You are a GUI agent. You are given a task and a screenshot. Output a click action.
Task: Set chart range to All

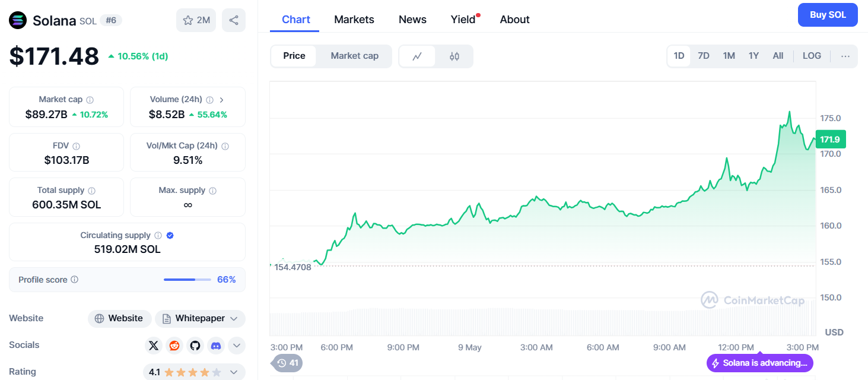(778, 56)
